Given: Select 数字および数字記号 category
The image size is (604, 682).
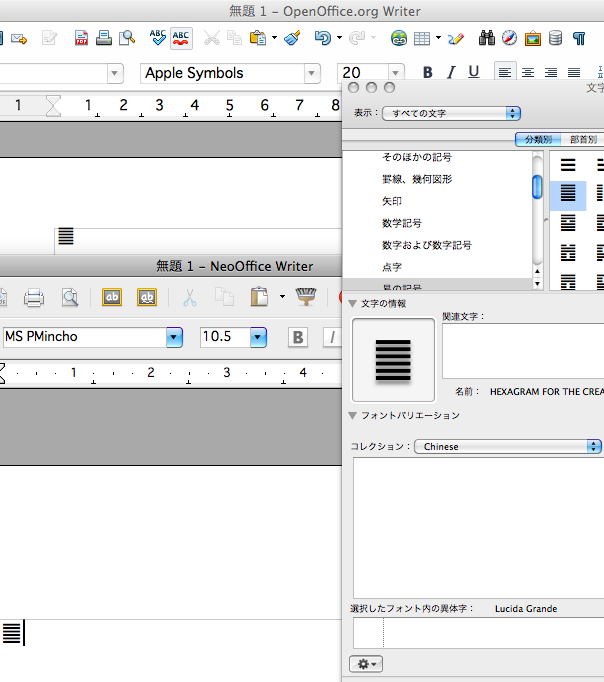Looking at the screenshot, I should coord(427,245).
